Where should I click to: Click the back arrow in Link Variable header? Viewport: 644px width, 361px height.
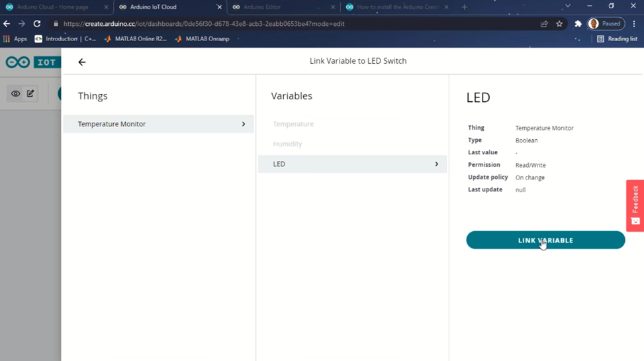click(x=82, y=62)
